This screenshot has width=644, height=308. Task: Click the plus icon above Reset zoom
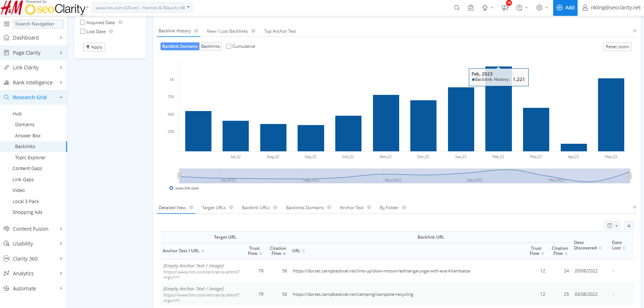pyautogui.click(x=634, y=31)
